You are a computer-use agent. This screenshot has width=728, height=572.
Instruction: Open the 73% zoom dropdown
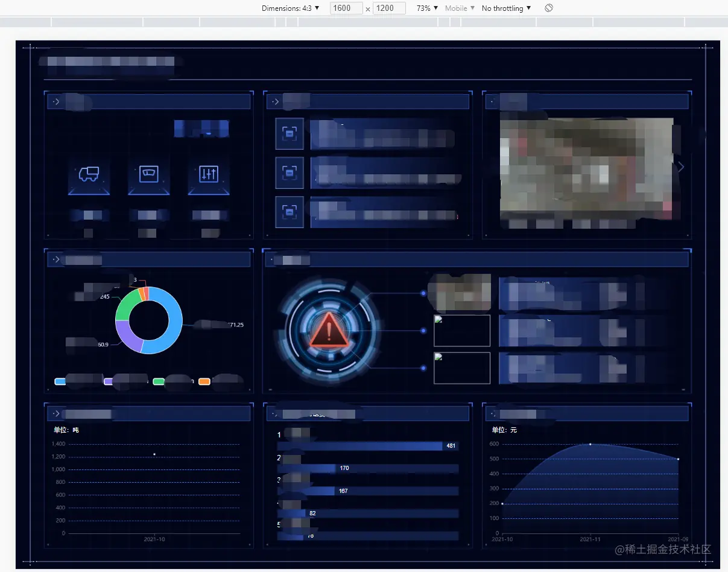click(x=427, y=8)
